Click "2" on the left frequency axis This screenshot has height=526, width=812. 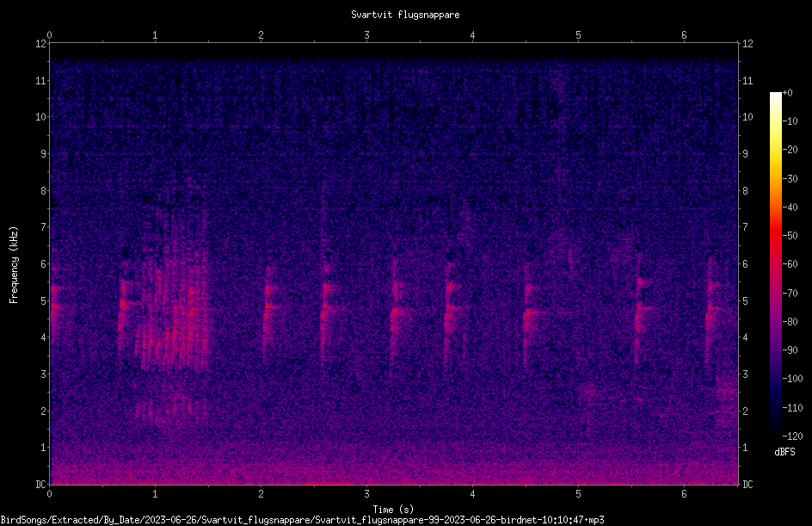click(x=44, y=411)
